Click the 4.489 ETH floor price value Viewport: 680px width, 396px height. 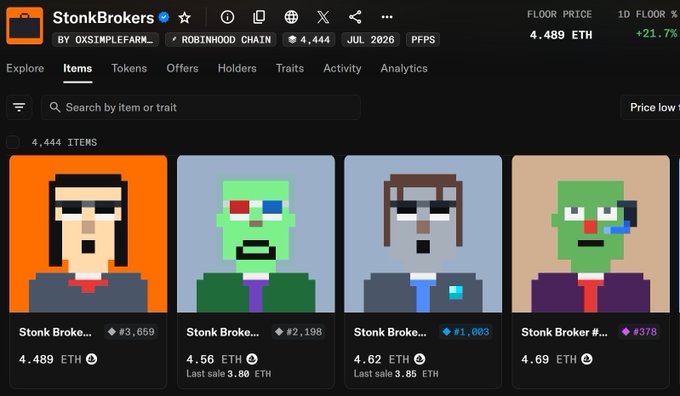561,35
